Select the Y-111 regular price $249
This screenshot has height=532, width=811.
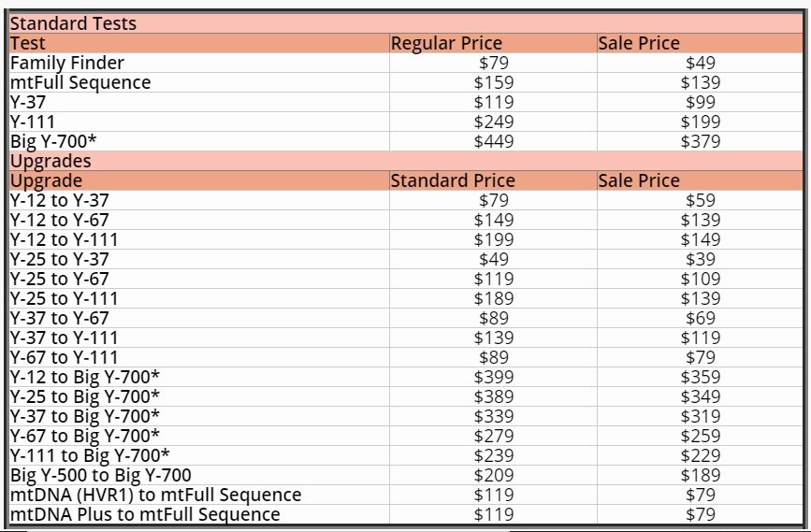[493, 122]
